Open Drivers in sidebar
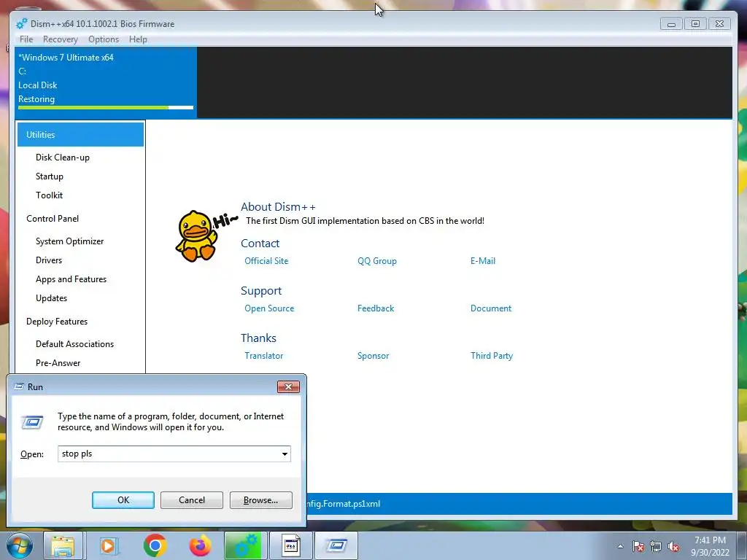This screenshot has width=747, height=560. (x=49, y=260)
